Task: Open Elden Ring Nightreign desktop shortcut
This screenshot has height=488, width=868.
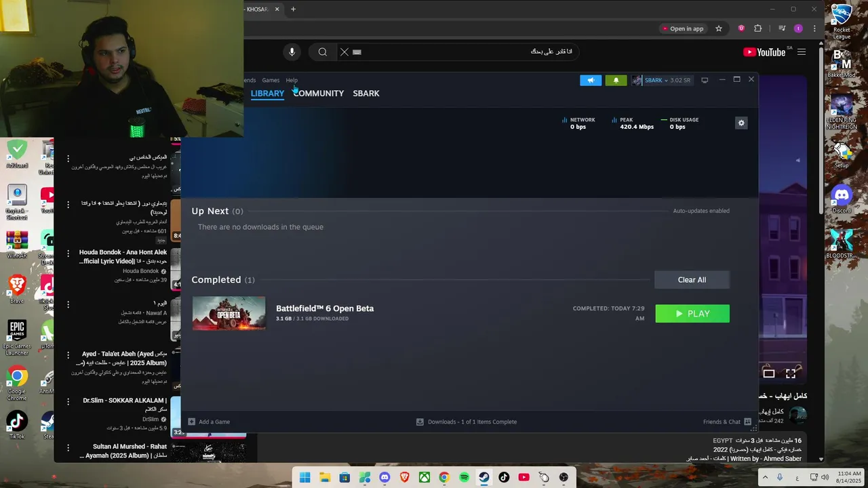Action: [842, 112]
